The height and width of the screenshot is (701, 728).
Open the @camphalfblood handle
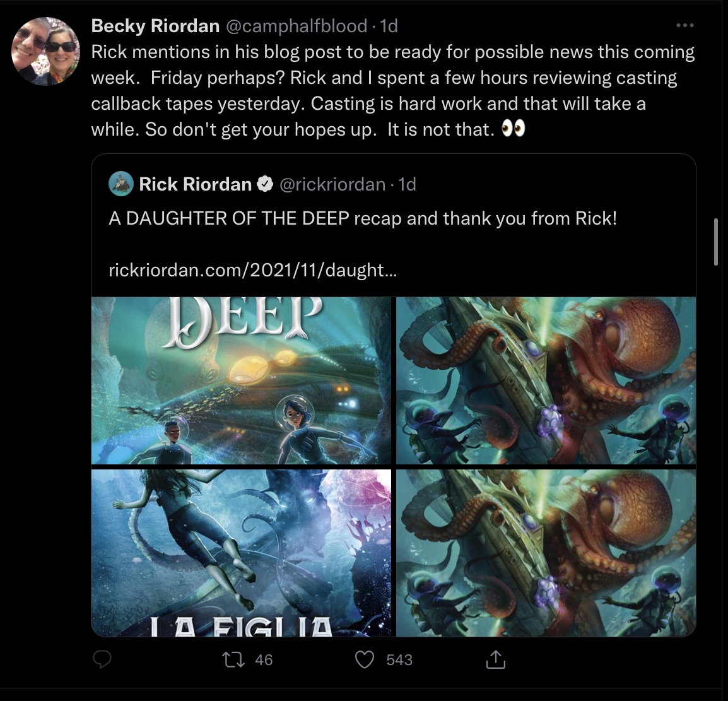[296, 26]
